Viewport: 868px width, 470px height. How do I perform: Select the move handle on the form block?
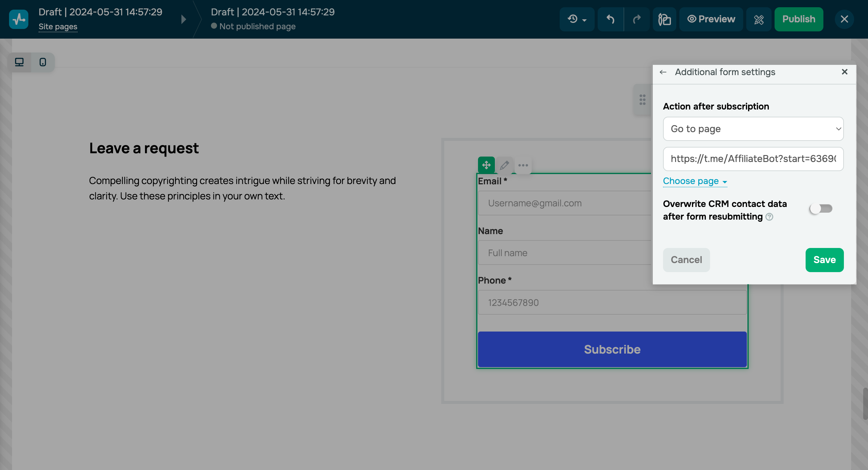[486, 165]
